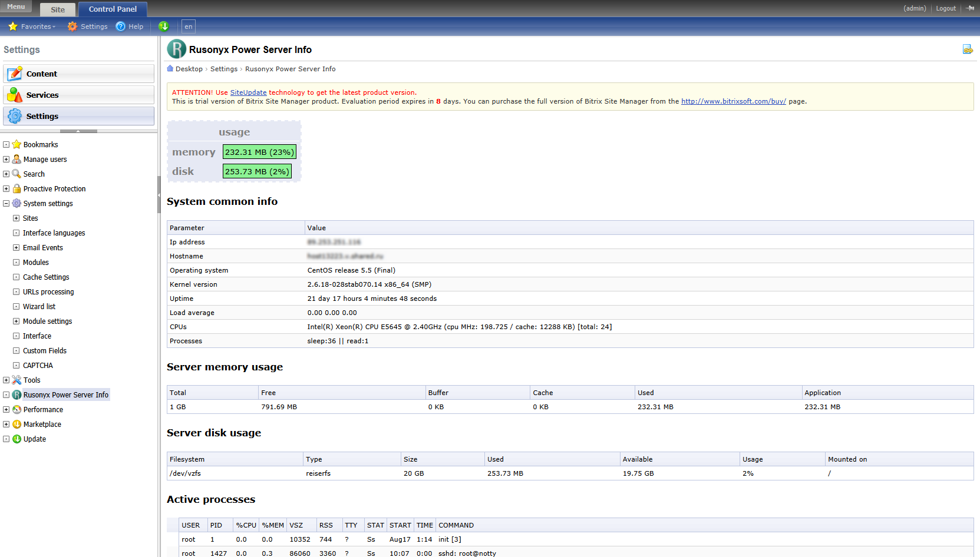This screenshot has height=557, width=980.
Task: Click the green SiteUpdate arrows icon
Action: point(164,26)
